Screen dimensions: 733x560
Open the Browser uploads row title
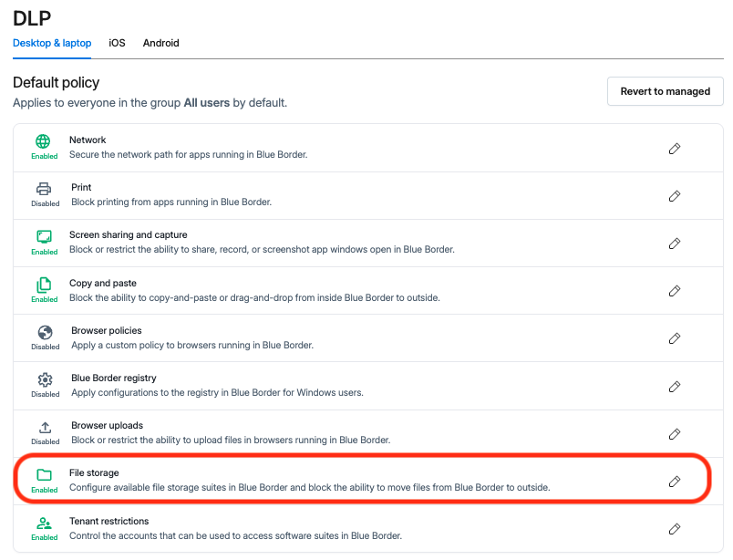coord(107,425)
